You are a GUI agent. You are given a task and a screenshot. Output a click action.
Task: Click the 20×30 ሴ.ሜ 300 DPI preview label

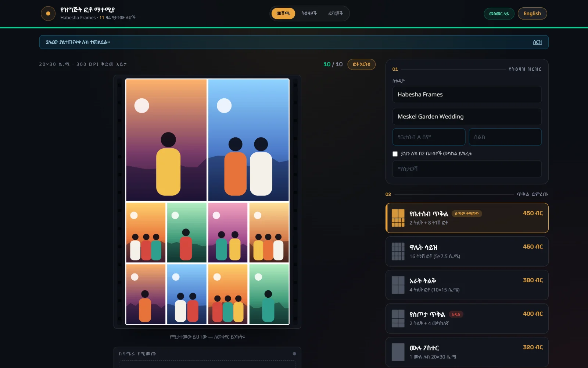pyautogui.click(x=83, y=64)
